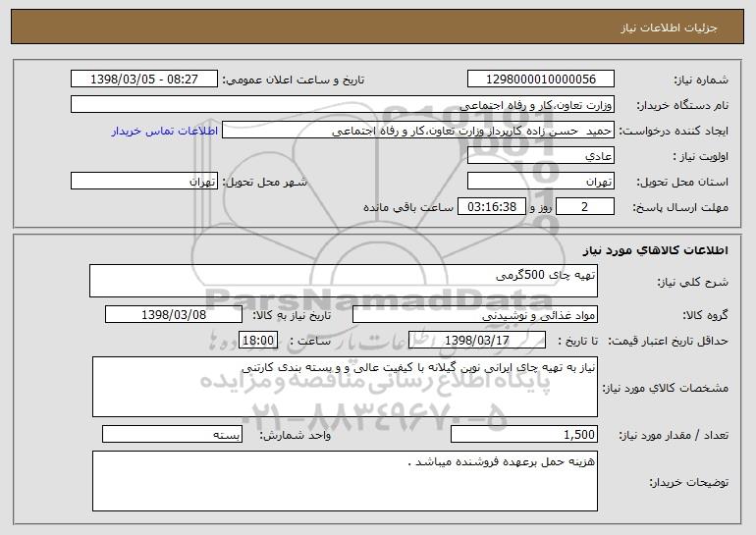
Task: Click the price validity date field 1398/03/17
Action: click(477, 341)
